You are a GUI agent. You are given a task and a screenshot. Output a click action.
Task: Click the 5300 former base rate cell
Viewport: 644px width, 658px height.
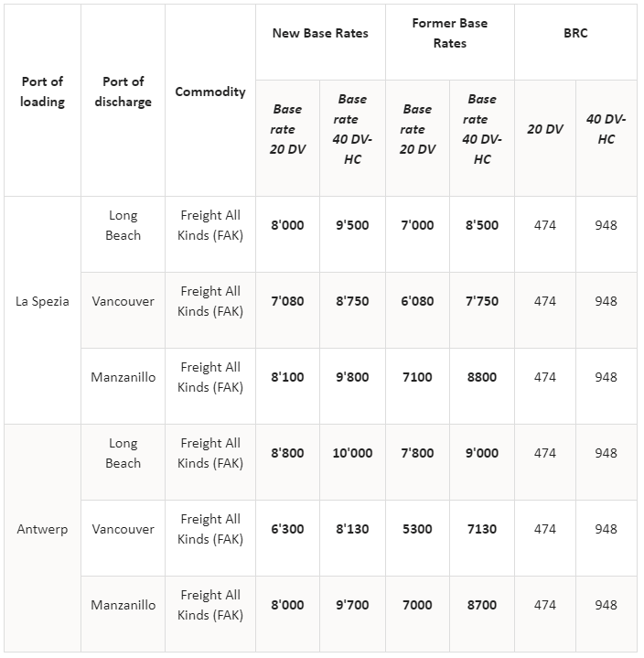pyautogui.click(x=417, y=529)
